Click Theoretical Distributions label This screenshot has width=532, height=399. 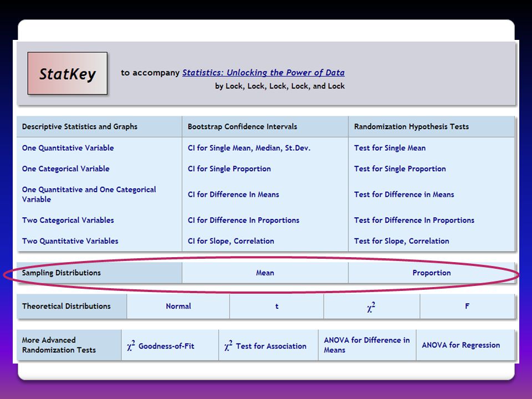point(66,306)
